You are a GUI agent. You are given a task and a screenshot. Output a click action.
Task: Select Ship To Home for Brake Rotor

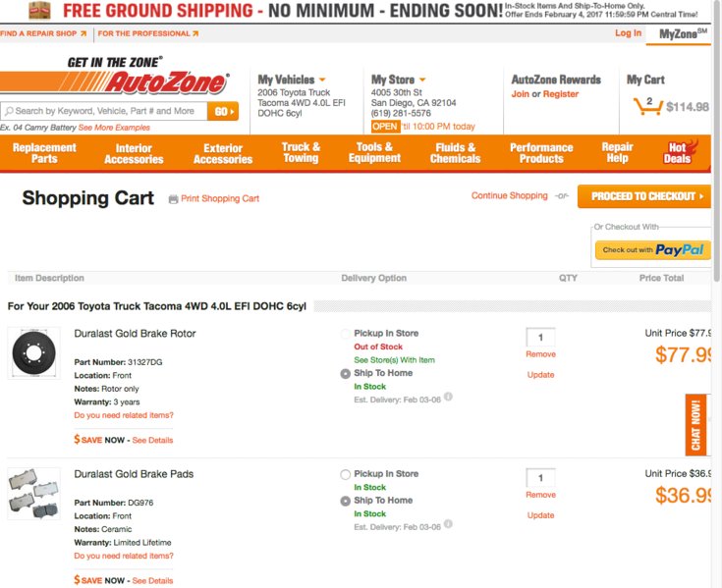click(345, 374)
